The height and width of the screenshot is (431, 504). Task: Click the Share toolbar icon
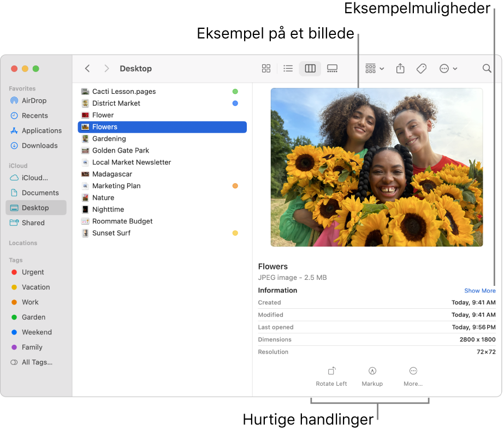pos(400,68)
